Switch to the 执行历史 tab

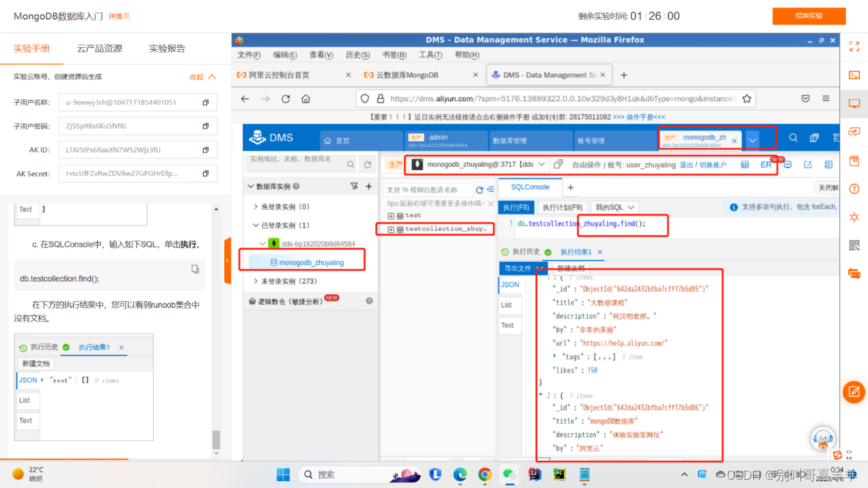coord(521,252)
